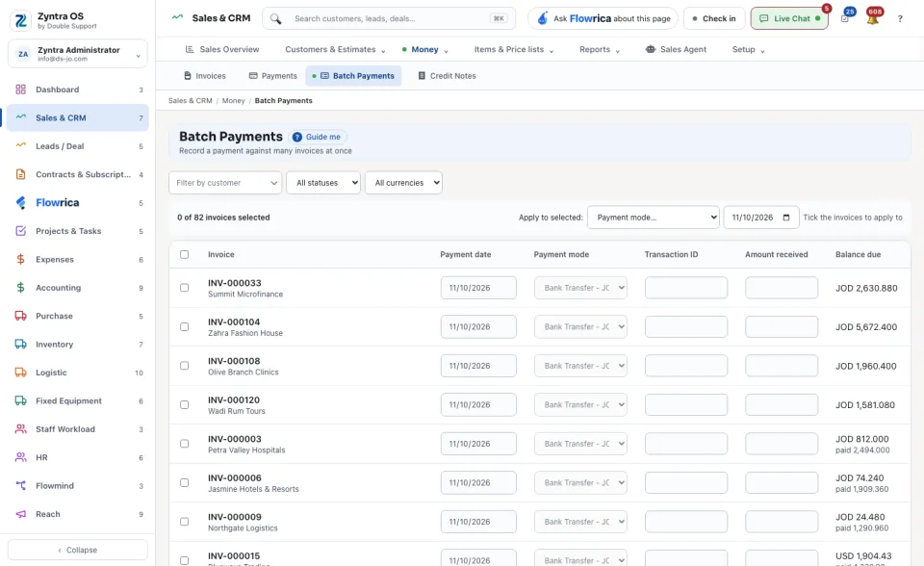Click the Projects & Tasks checkbox icon

pyautogui.click(x=20, y=231)
